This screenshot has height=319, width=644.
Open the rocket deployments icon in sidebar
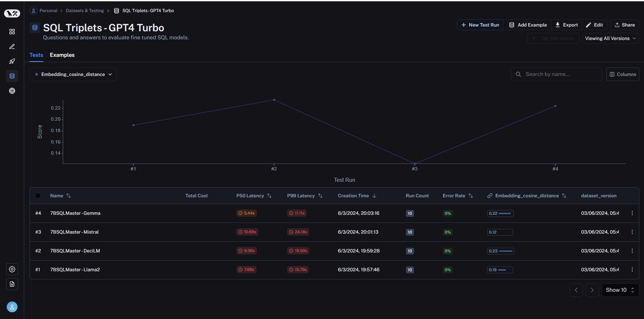(x=12, y=61)
